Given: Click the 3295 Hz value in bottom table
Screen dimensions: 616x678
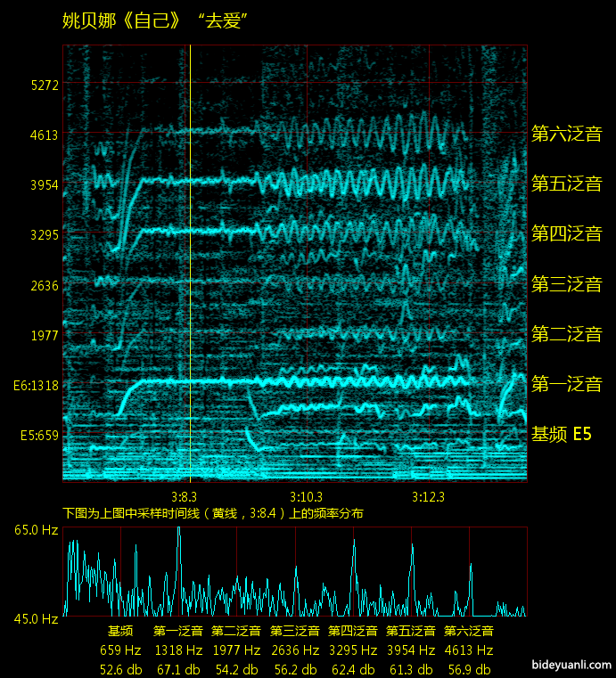Looking at the screenshot, I should 352,650.
